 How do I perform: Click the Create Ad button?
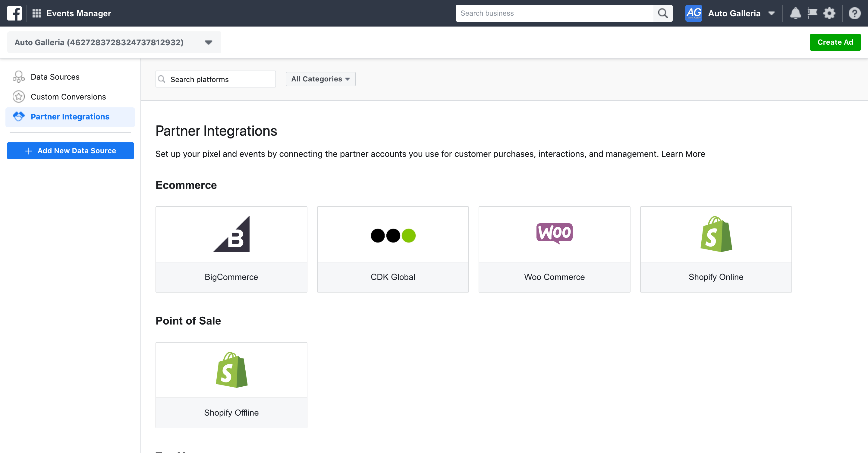pyautogui.click(x=835, y=42)
